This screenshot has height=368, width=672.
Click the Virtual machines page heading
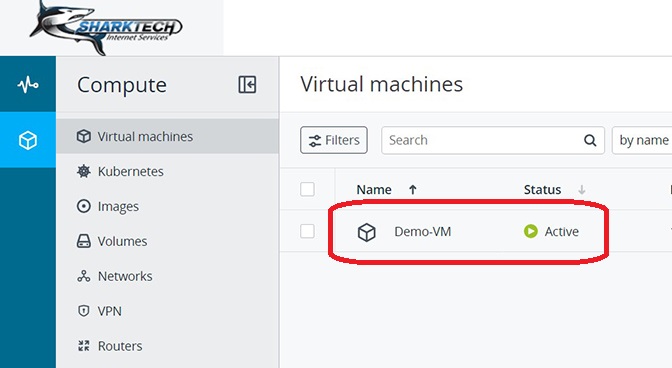pyautogui.click(x=381, y=84)
